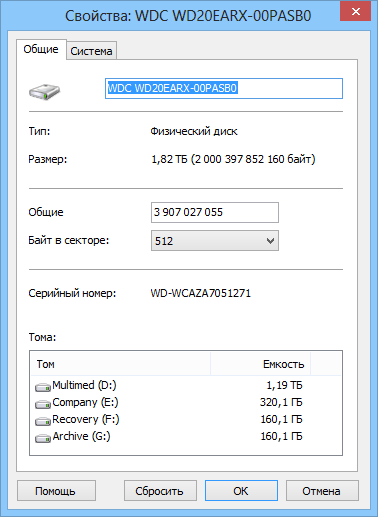The width and height of the screenshot is (378, 517).
Task: Switch to the Общие tab
Action: [x=41, y=49]
